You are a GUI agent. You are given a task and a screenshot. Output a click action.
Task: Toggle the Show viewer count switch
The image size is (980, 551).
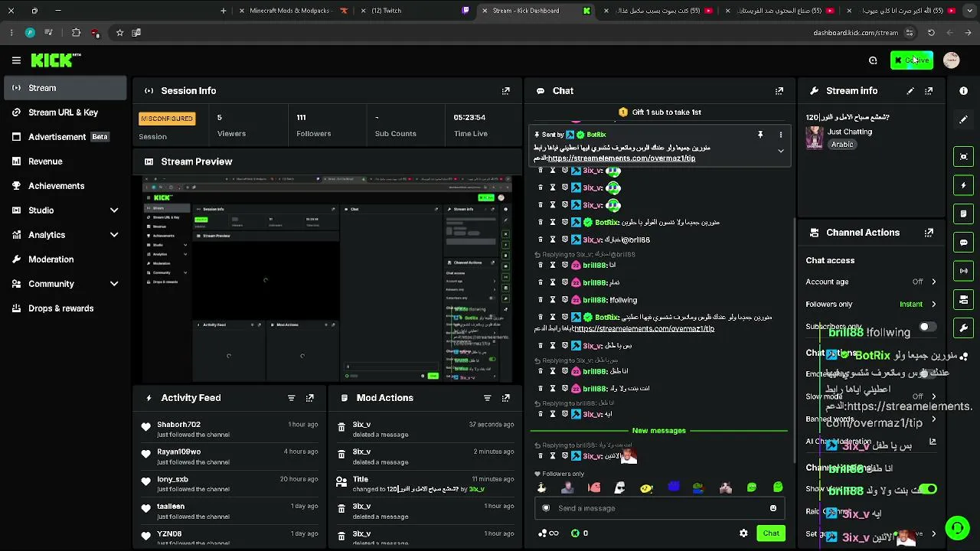pyautogui.click(x=927, y=489)
